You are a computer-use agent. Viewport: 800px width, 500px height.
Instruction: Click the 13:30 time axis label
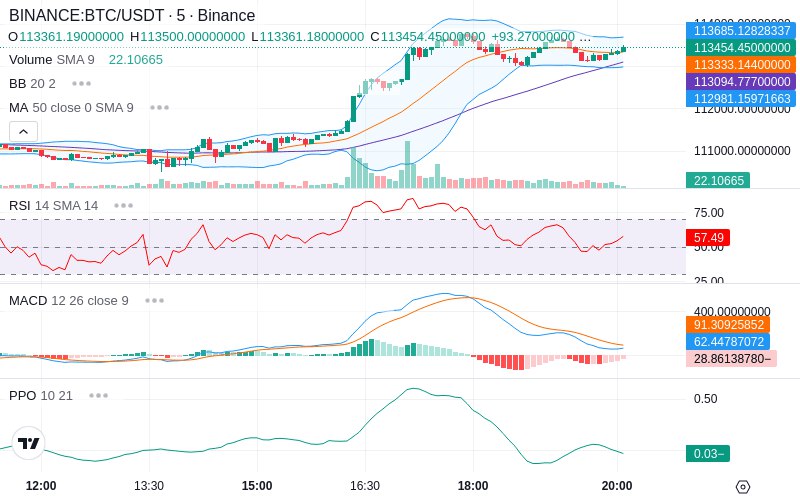click(x=149, y=486)
